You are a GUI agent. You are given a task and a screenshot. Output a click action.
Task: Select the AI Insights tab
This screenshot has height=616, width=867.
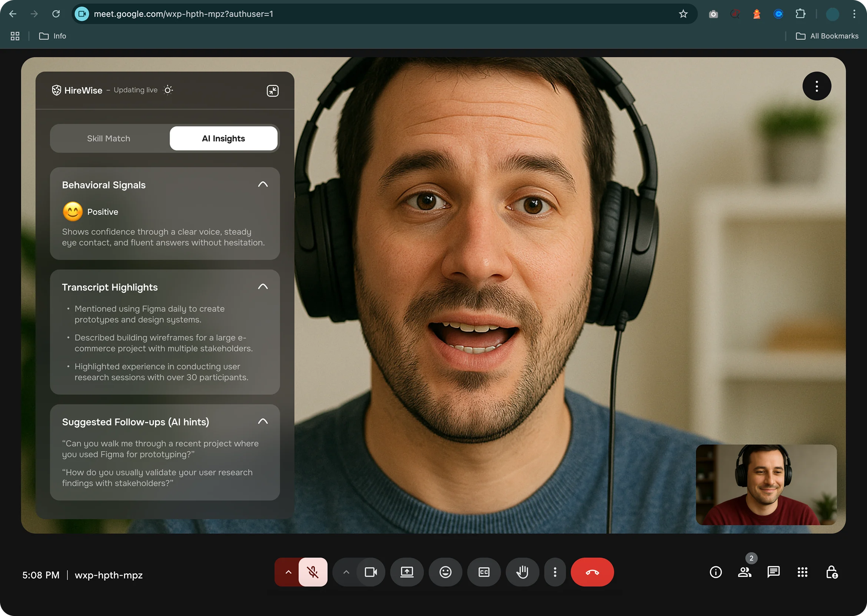tap(223, 138)
